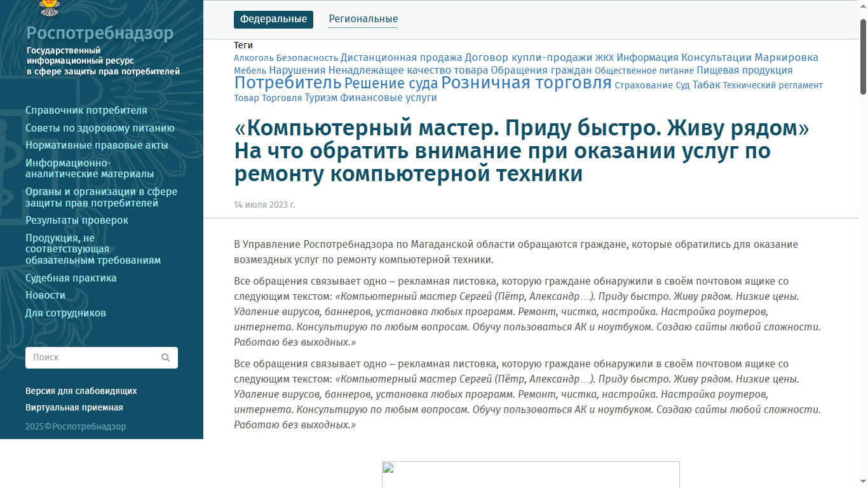Open the Торговля tag
Viewport: 868px width, 488px height.
282,98
